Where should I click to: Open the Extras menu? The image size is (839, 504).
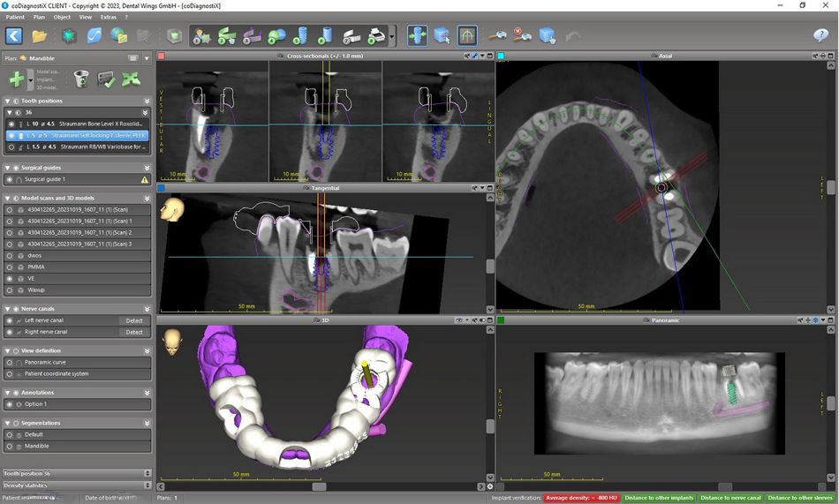pyautogui.click(x=108, y=17)
